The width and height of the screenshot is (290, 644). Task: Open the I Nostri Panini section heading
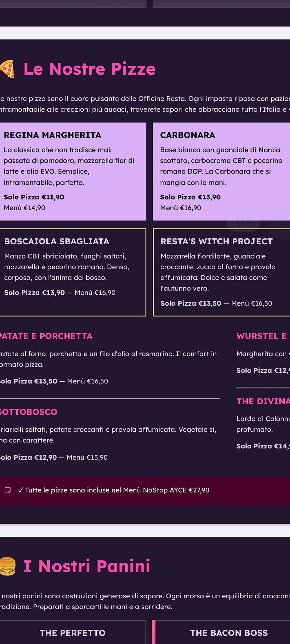[x=87, y=566]
